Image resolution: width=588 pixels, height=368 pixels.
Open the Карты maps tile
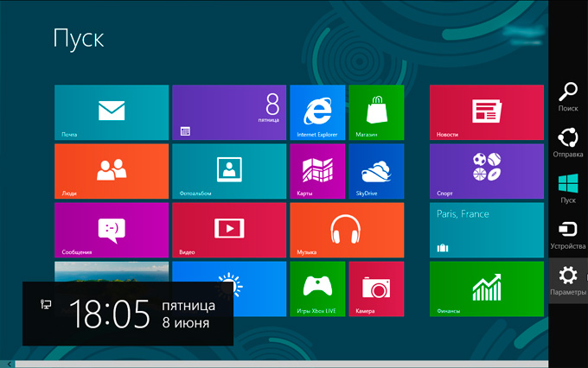[x=317, y=171]
